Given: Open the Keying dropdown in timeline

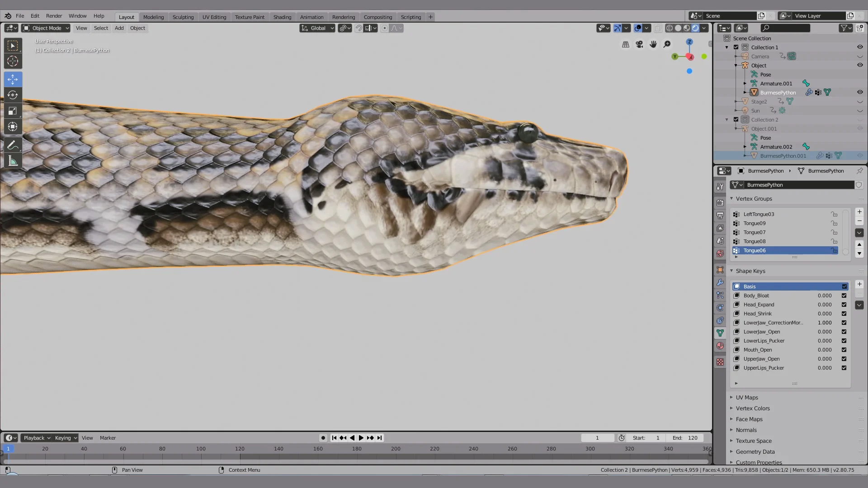Looking at the screenshot, I should (66, 438).
